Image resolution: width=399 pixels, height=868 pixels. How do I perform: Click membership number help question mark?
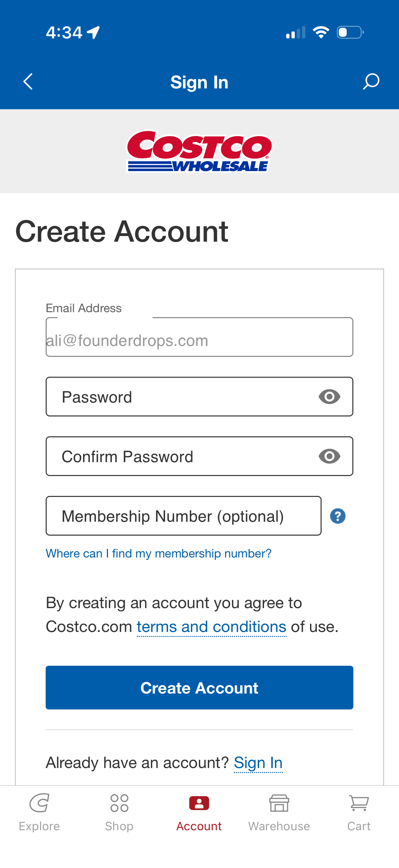tap(337, 516)
